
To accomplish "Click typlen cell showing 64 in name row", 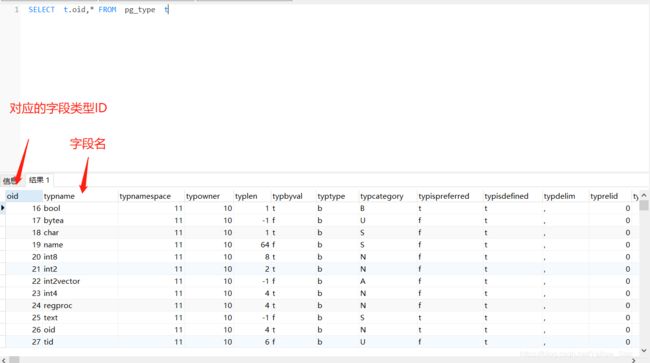I will coord(252,244).
